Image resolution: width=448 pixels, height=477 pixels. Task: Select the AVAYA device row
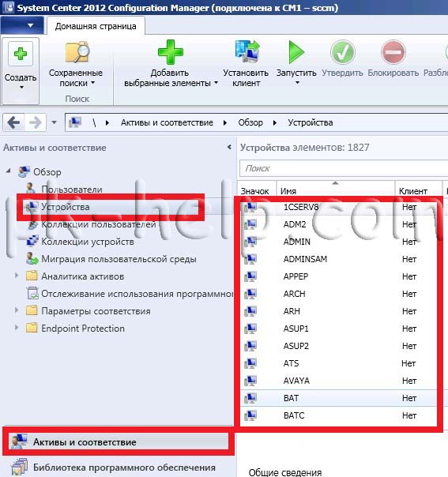click(x=338, y=381)
